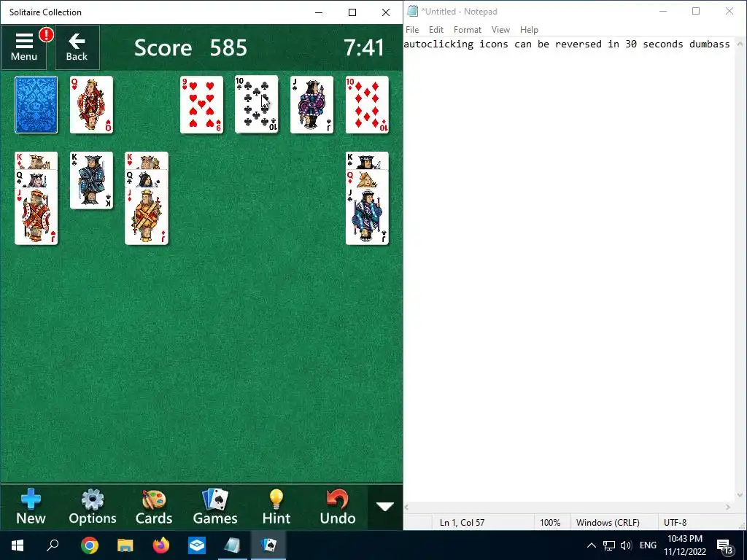This screenshot has width=747, height=560.
Task: Undo the last move
Action: [x=337, y=507]
